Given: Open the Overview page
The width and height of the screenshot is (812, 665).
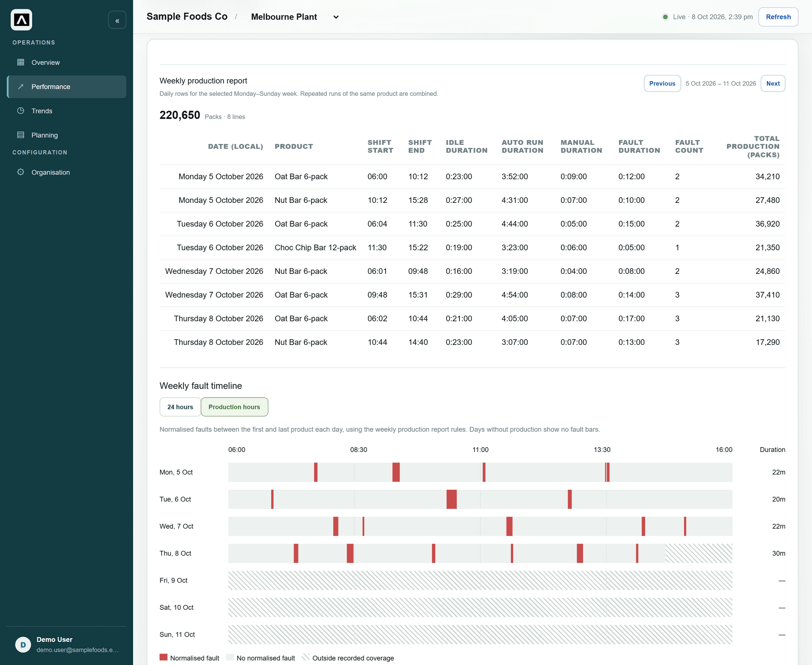Looking at the screenshot, I should [x=67, y=62].
